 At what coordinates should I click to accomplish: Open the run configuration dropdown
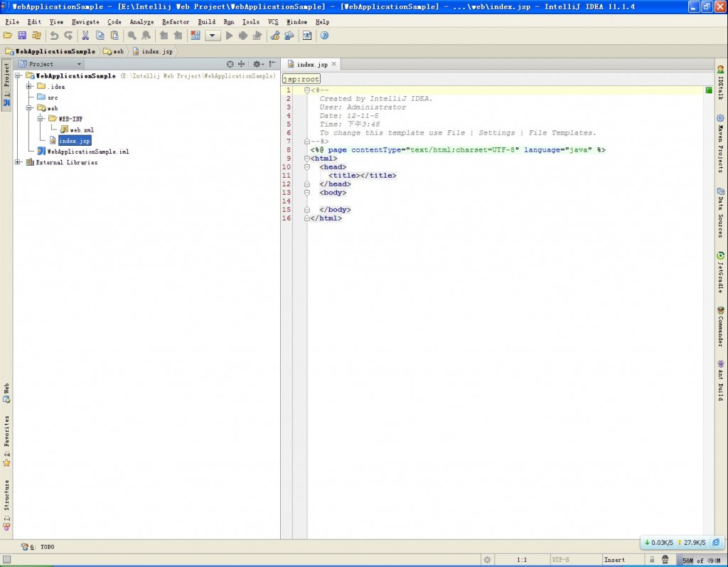click(x=212, y=36)
